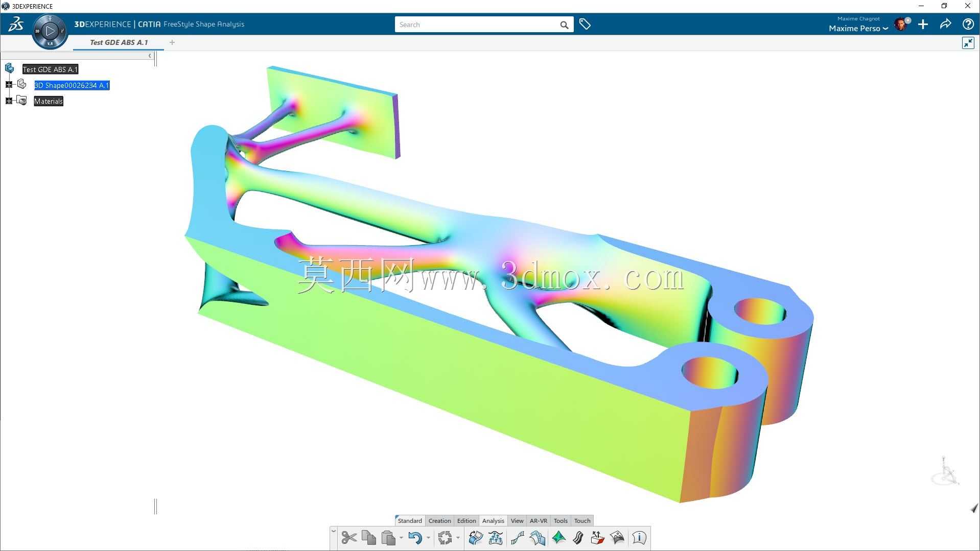This screenshot has width=980, height=551.
Task: Select the Test GDE ABS A.1 tree root
Action: [50, 69]
